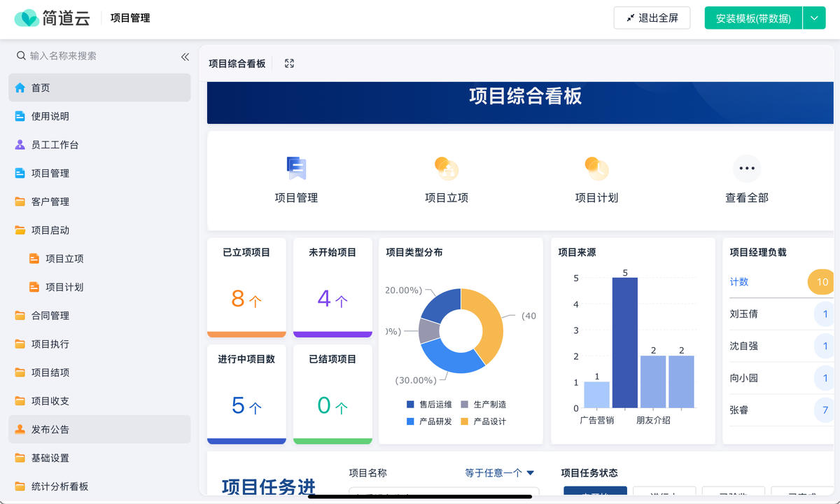Viewport: 840px width, 504px height.
Task: Open the 使用说明 document in sidebar
Action: [x=99, y=116]
